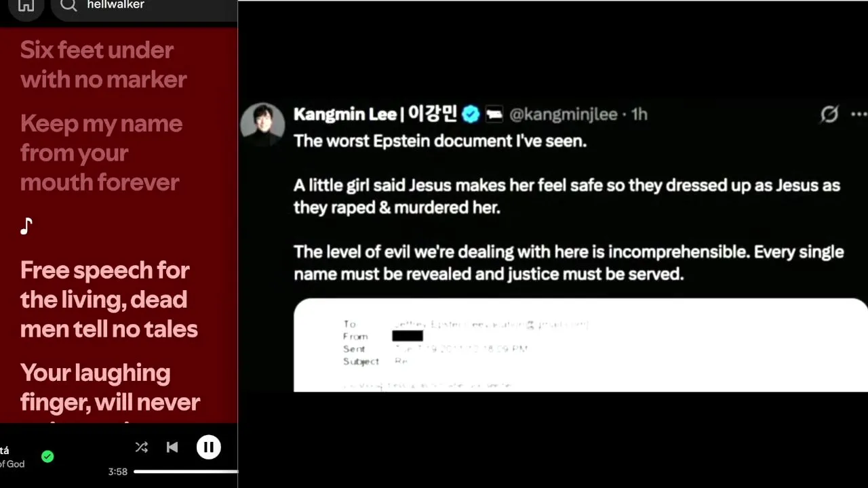Select the 'Free speech for the living' lyric
The image size is (868, 488).
(109, 300)
